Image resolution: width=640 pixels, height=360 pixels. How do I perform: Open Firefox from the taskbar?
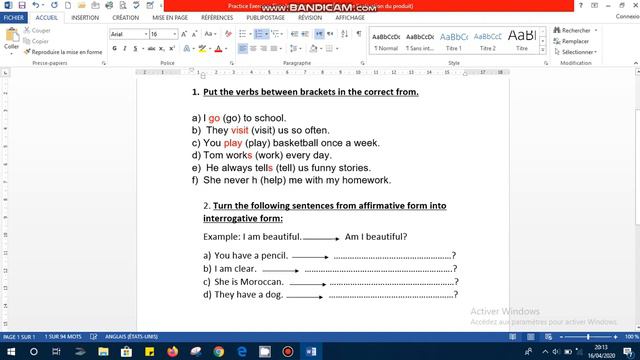tap(173, 351)
